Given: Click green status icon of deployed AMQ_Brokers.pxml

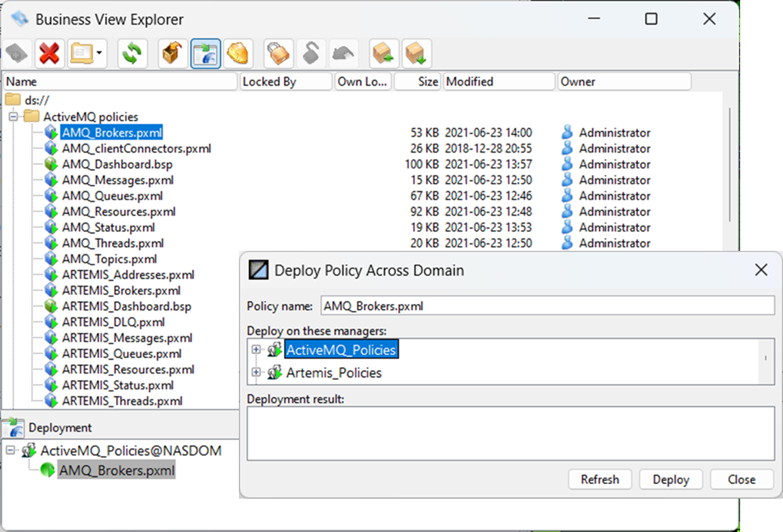Looking at the screenshot, I should tap(47, 470).
